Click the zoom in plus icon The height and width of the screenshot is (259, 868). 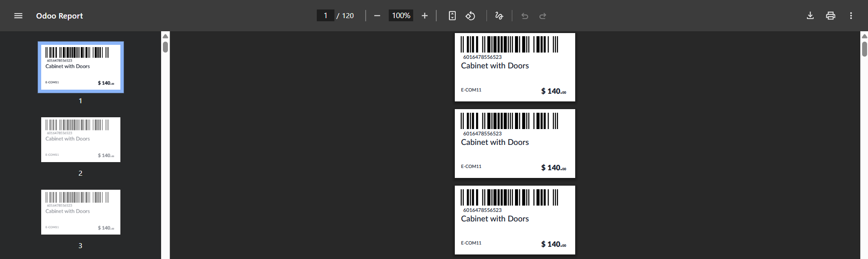(x=424, y=16)
